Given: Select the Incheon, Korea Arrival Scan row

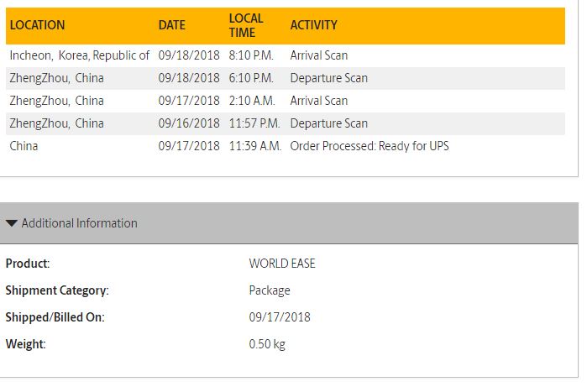Looking at the screenshot, I should pos(286,55).
